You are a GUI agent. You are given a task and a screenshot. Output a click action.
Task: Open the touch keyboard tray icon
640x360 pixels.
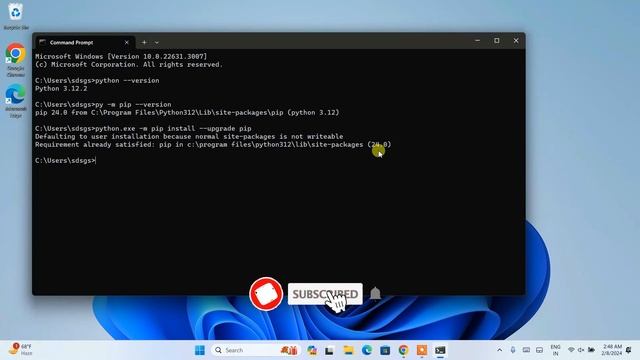click(x=527, y=350)
